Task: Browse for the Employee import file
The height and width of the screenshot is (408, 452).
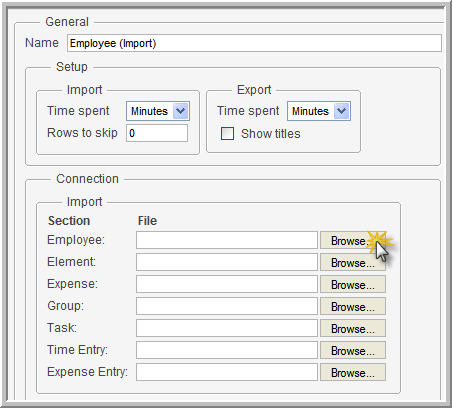Action: pos(353,240)
